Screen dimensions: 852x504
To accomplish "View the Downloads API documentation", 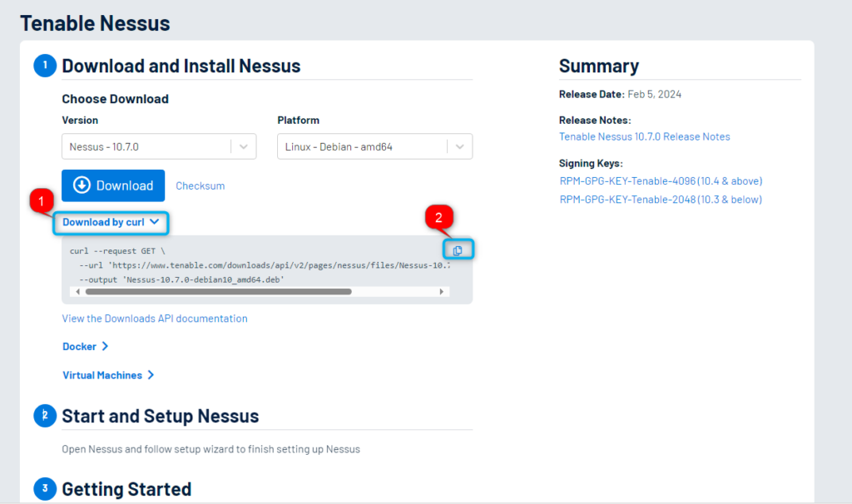I will (x=154, y=318).
